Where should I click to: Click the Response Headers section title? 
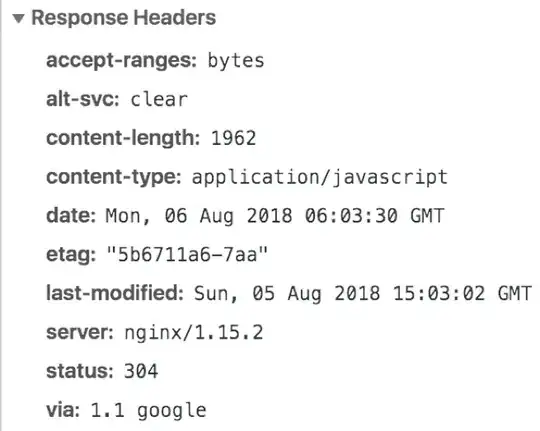click(124, 18)
